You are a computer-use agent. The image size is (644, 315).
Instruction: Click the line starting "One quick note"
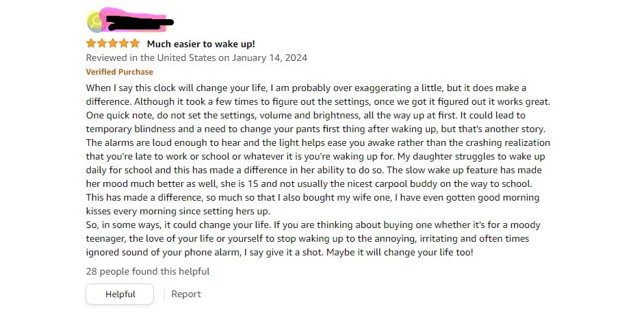click(x=305, y=116)
